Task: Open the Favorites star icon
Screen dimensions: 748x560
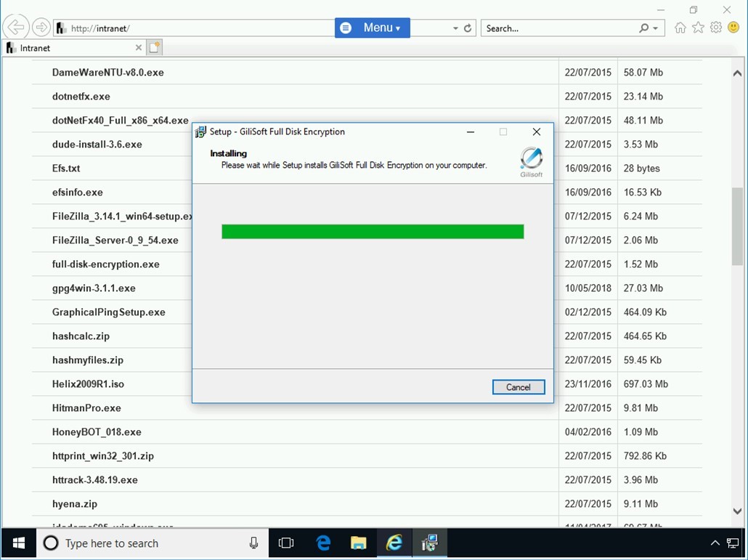Action: pos(698,28)
